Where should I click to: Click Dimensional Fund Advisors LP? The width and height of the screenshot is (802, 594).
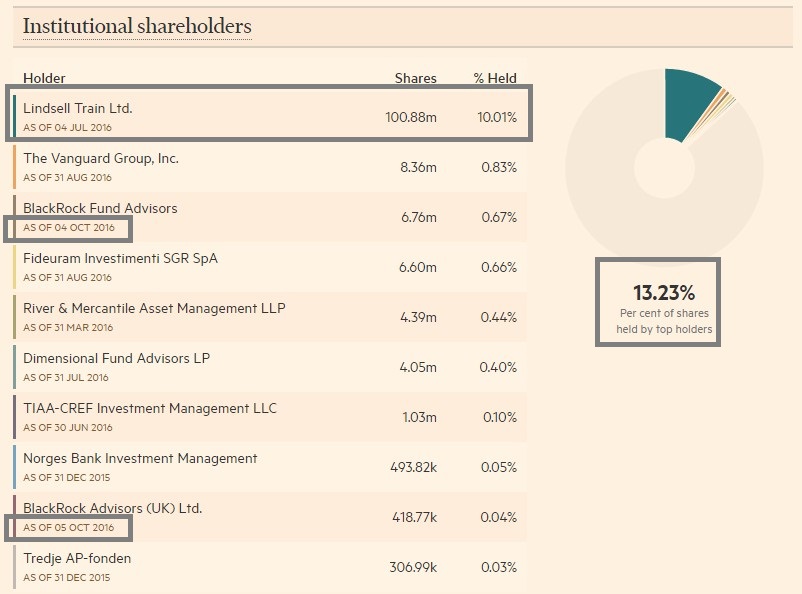[116, 358]
